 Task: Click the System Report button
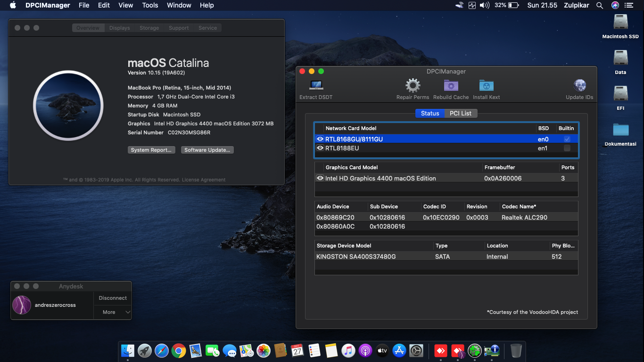151,149
